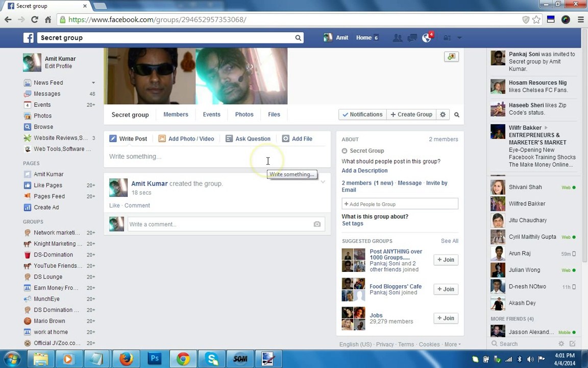Click the browser home icon

pos(48,19)
